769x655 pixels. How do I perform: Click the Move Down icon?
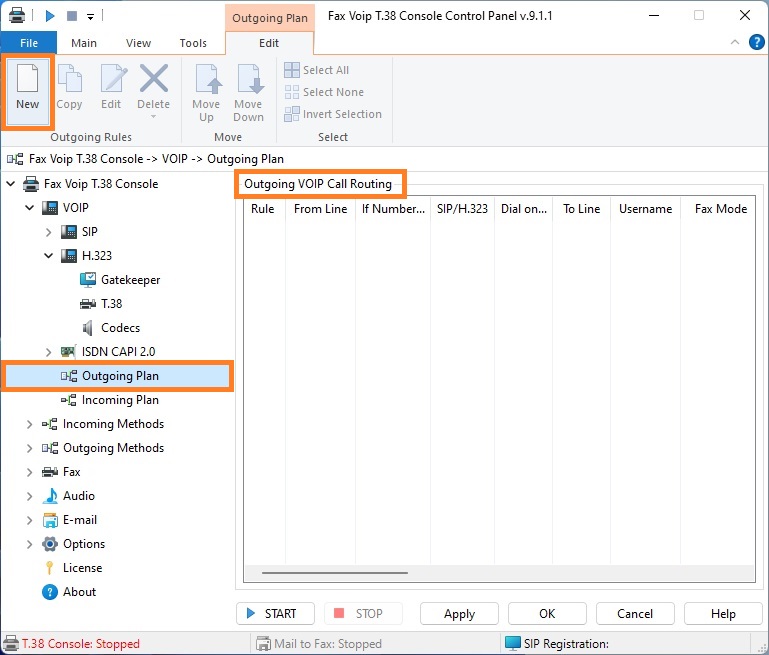249,78
